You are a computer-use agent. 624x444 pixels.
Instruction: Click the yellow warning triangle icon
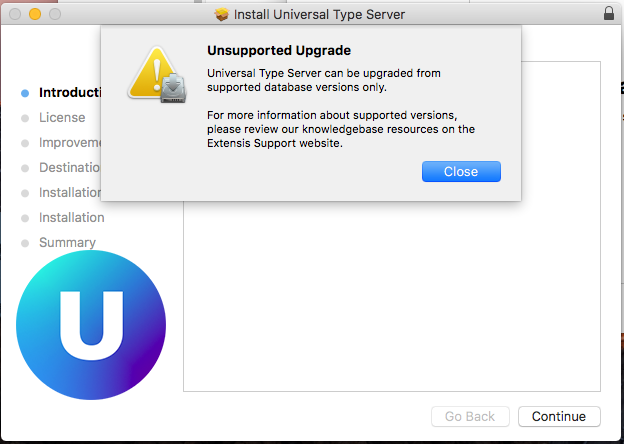pos(153,74)
